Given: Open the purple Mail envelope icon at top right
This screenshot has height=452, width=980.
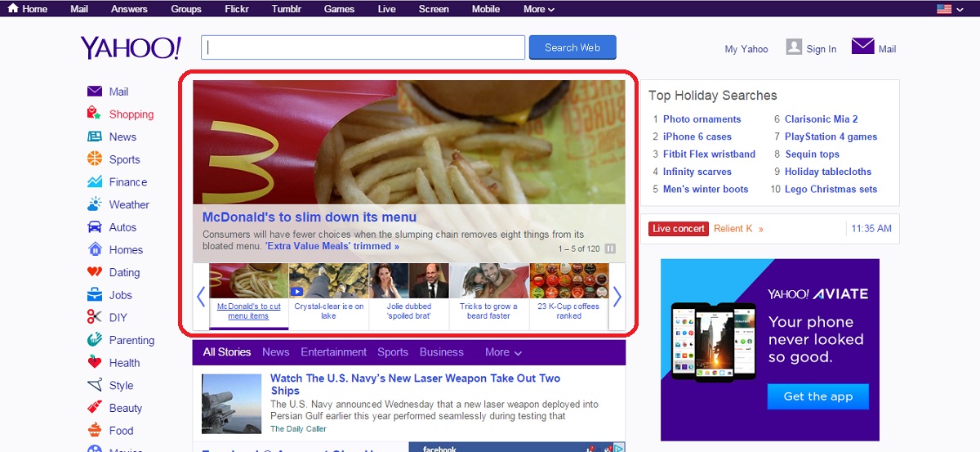Looking at the screenshot, I should (862, 46).
